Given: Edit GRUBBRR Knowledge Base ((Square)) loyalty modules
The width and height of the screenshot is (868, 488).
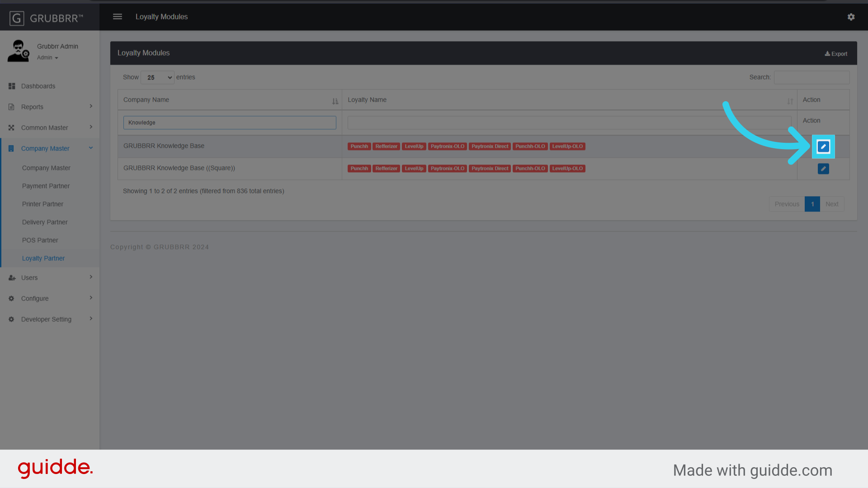Looking at the screenshot, I should [x=823, y=169].
